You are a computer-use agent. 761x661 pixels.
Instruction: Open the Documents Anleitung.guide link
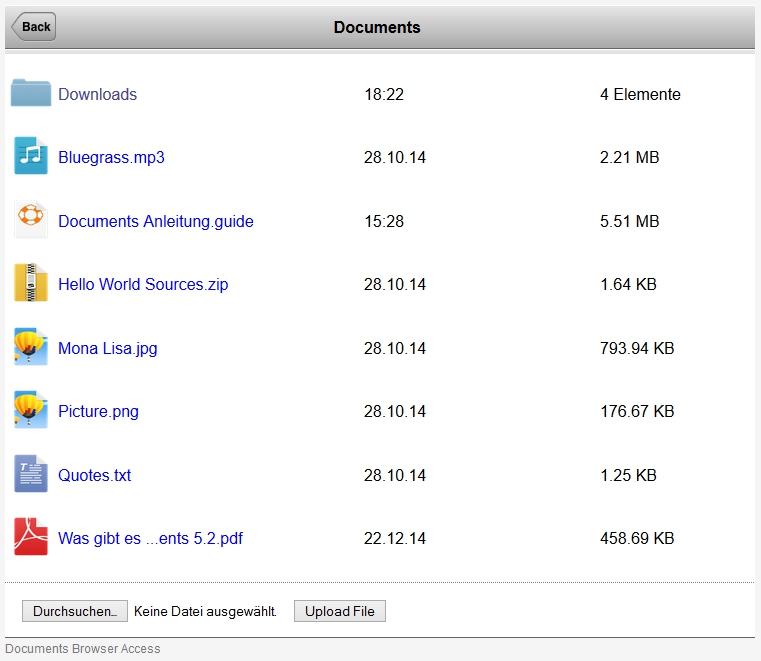(x=155, y=222)
